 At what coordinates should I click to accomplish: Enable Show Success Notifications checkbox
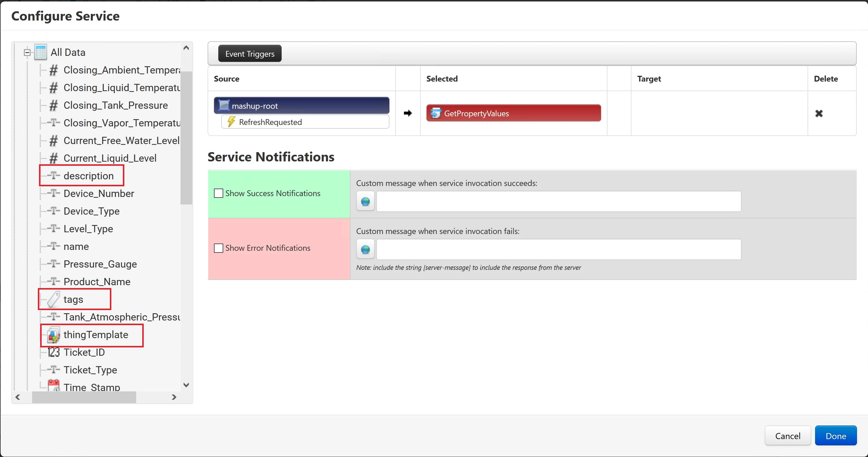pyautogui.click(x=218, y=193)
